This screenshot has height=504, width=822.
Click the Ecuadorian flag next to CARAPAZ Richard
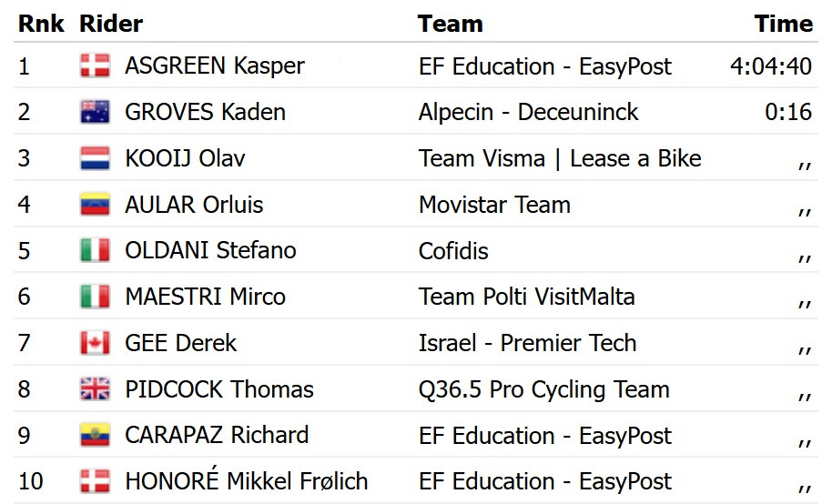coord(95,436)
